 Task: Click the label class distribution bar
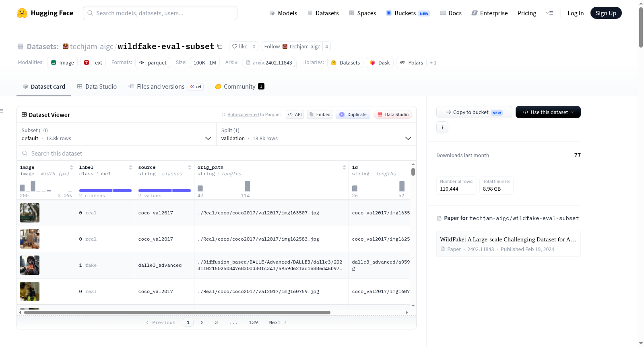105,191
